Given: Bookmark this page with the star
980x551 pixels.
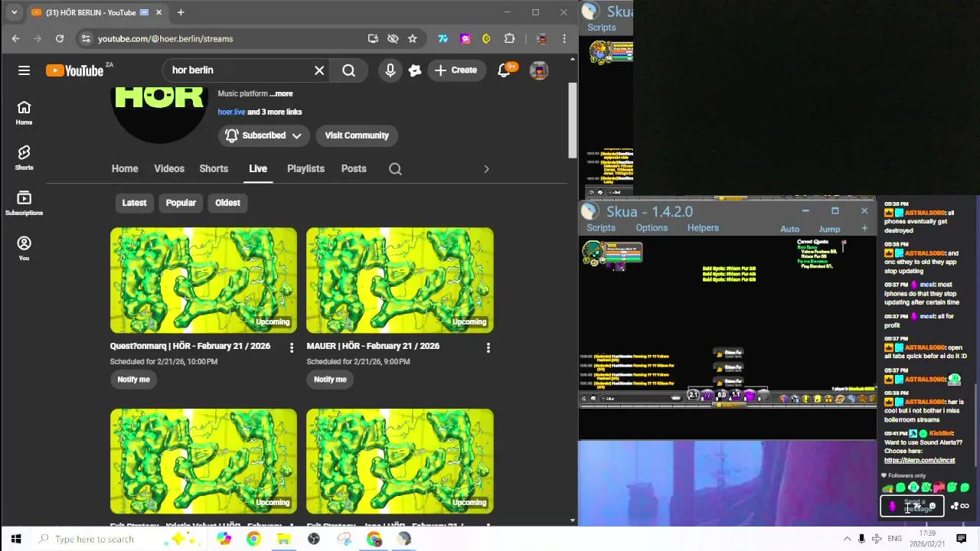Looking at the screenshot, I should 413,38.
